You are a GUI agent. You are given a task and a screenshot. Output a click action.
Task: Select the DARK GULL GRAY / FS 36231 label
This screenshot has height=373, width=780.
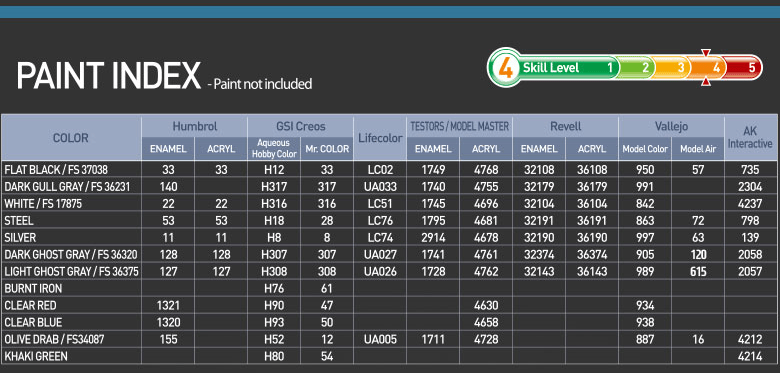pos(66,186)
